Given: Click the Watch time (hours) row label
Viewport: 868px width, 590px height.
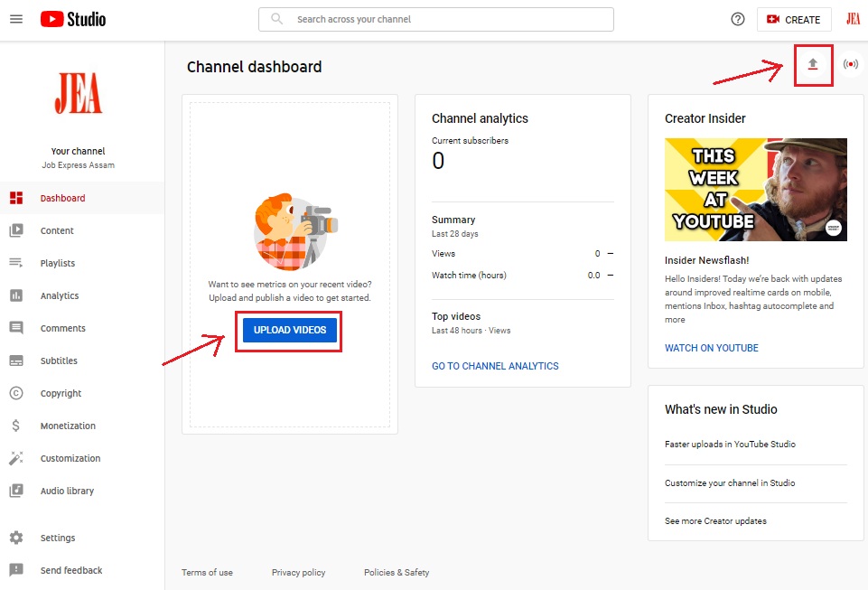Looking at the screenshot, I should coord(469,275).
